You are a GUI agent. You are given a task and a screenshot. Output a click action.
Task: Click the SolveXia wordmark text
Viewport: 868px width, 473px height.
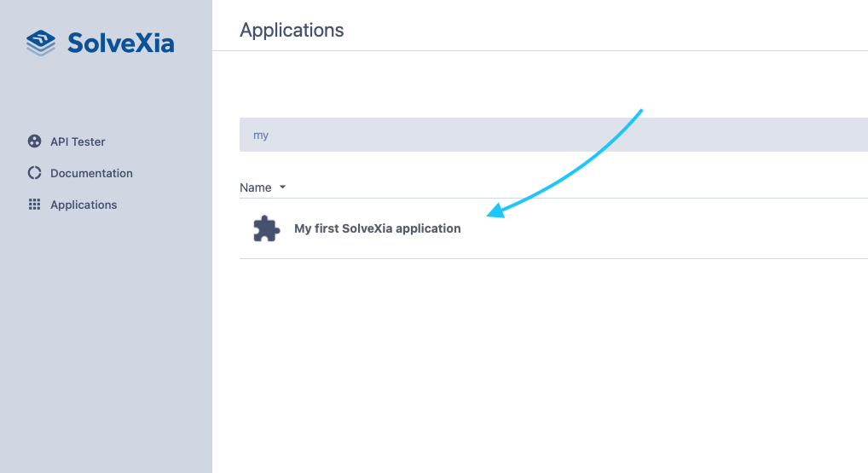tap(120, 43)
